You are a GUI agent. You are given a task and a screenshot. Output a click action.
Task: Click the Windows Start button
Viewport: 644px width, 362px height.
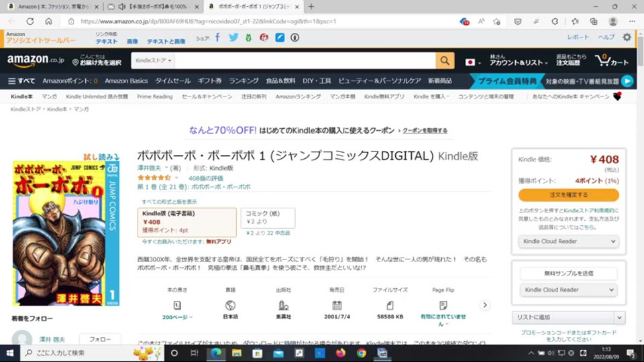point(10,353)
